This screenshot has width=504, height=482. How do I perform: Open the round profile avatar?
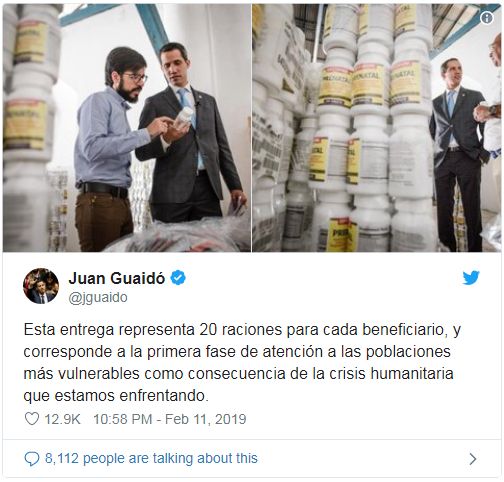[x=41, y=286]
